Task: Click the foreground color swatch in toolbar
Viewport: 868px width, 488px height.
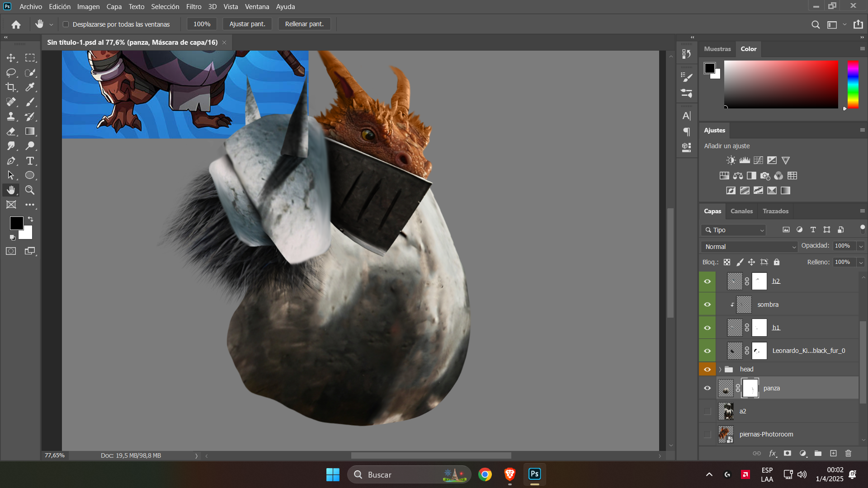Action: click(17, 223)
